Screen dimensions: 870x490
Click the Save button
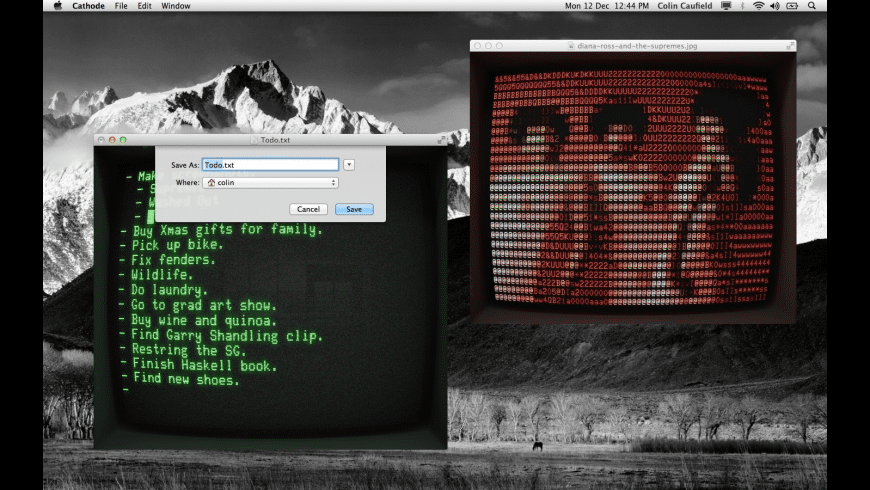(x=354, y=209)
